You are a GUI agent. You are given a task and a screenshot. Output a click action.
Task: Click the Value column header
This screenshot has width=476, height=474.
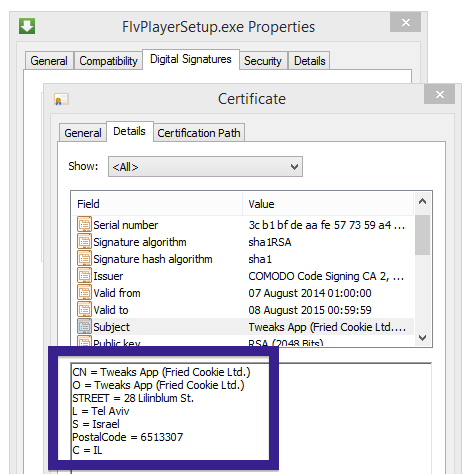click(328, 204)
